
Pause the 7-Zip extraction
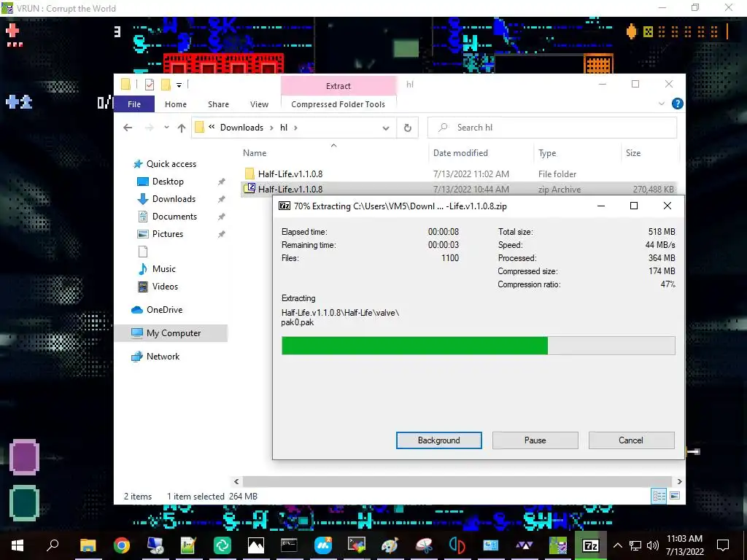click(535, 440)
